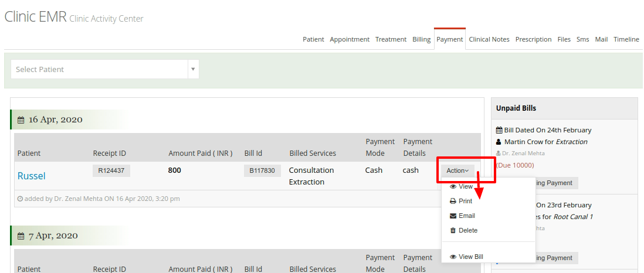
Task: Open the Files tab
Action: click(564, 39)
